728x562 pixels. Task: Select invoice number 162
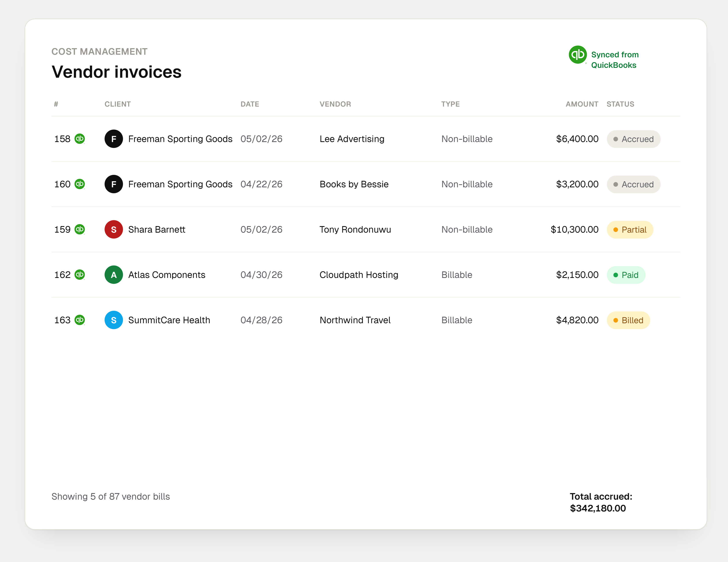[62, 275]
